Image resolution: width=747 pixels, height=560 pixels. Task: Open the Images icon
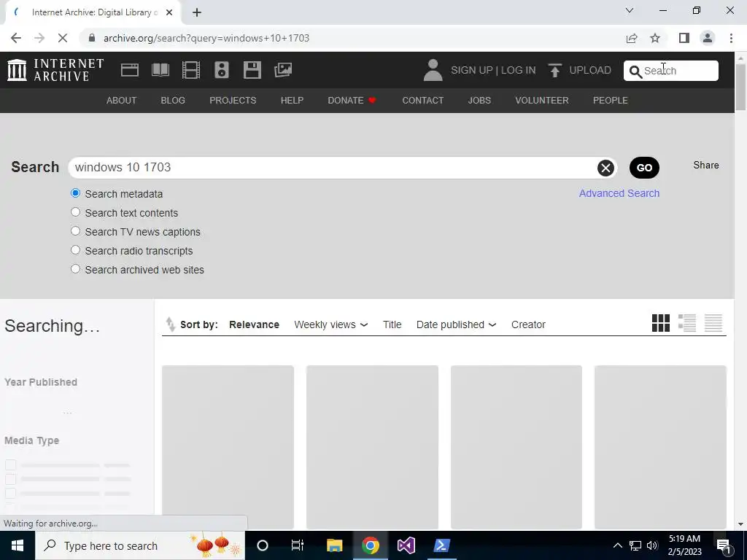[283, 70]
